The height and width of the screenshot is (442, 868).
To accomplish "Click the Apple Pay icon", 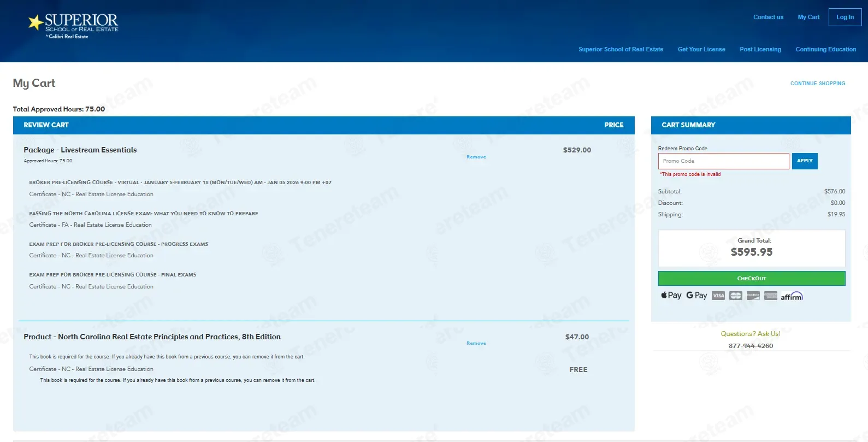I will click(671, 296).
